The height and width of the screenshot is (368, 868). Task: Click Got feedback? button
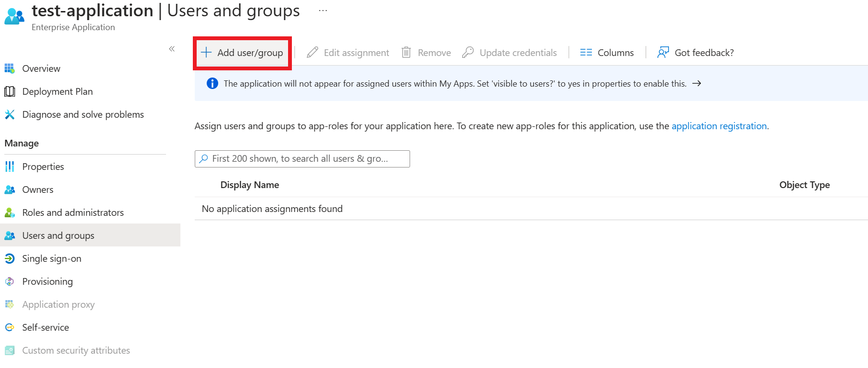coord(696,53)
